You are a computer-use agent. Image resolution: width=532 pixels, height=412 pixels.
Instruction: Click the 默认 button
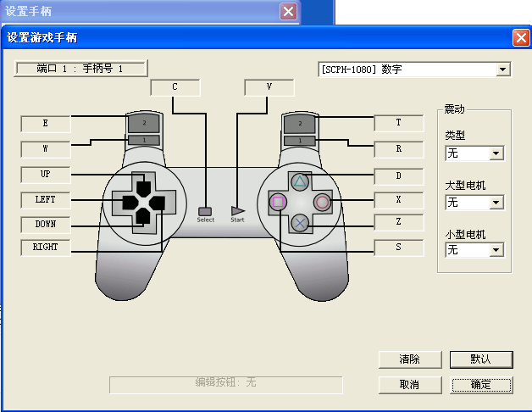pyautogui.click(x=481, y=359)
